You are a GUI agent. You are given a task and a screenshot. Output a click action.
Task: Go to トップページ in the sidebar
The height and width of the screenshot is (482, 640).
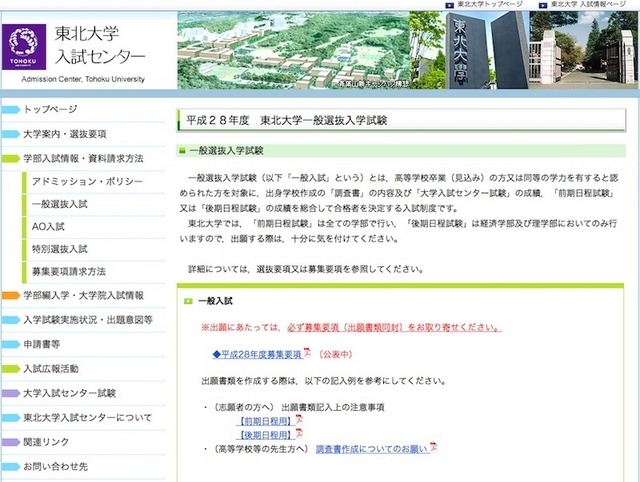(50, 109)
